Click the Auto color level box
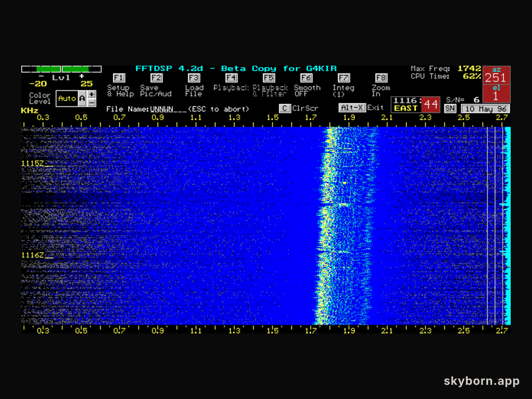 click(67, 98)
